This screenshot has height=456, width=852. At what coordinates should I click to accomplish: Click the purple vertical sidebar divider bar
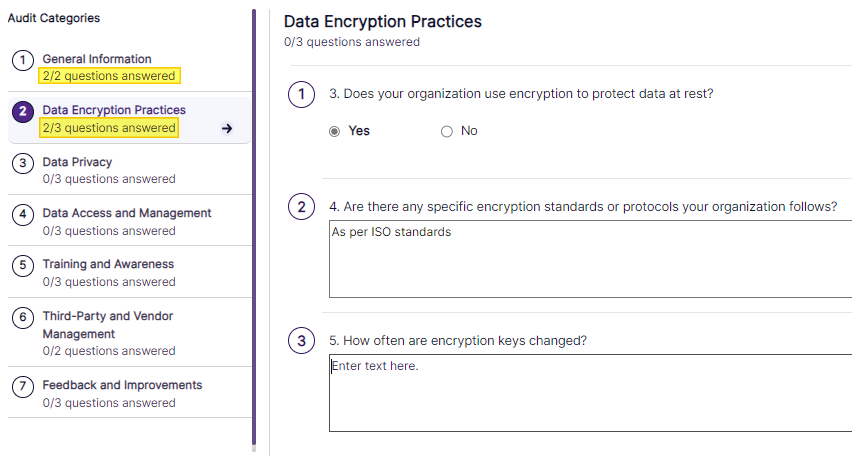254,230
